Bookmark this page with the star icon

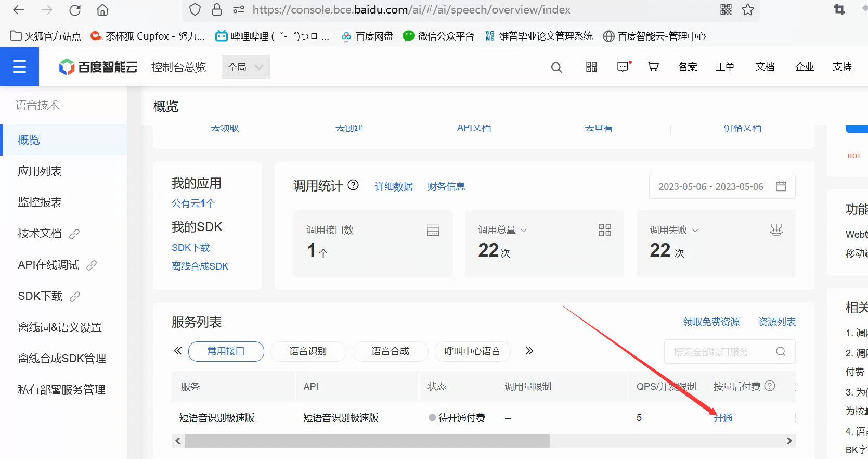(x=748, y=9)
